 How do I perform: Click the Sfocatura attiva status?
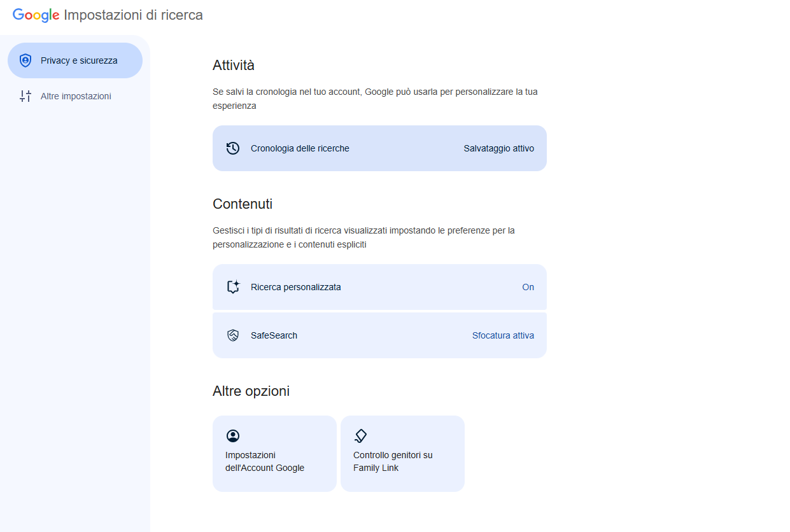(503, 335)
